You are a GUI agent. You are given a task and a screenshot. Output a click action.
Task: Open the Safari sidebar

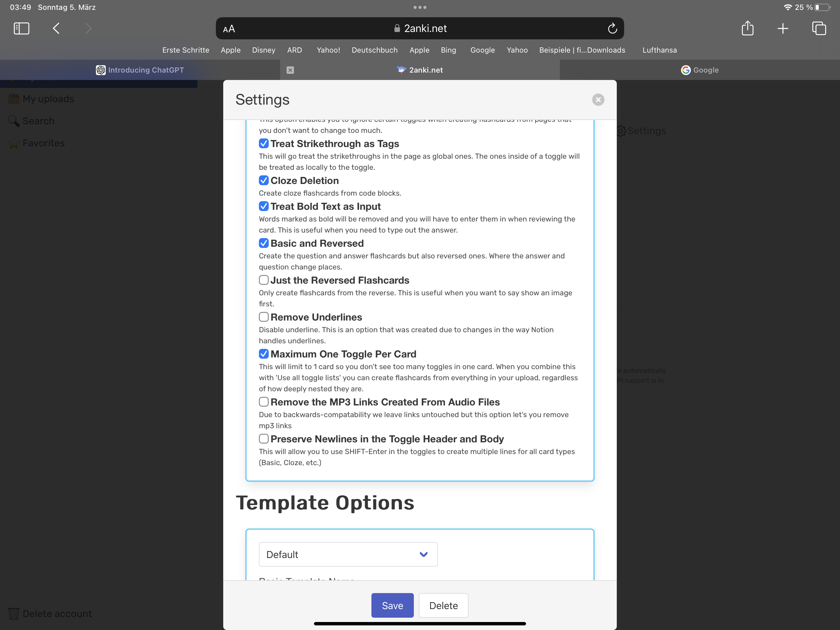click(21, 28)
